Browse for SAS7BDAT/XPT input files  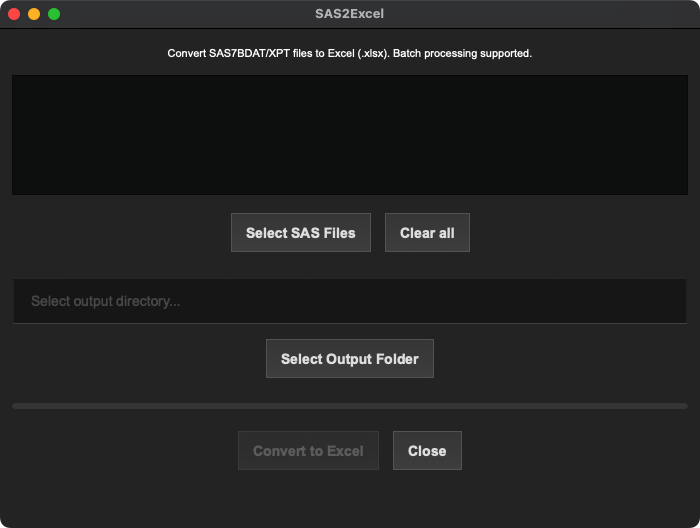click(x=300, y=233)
